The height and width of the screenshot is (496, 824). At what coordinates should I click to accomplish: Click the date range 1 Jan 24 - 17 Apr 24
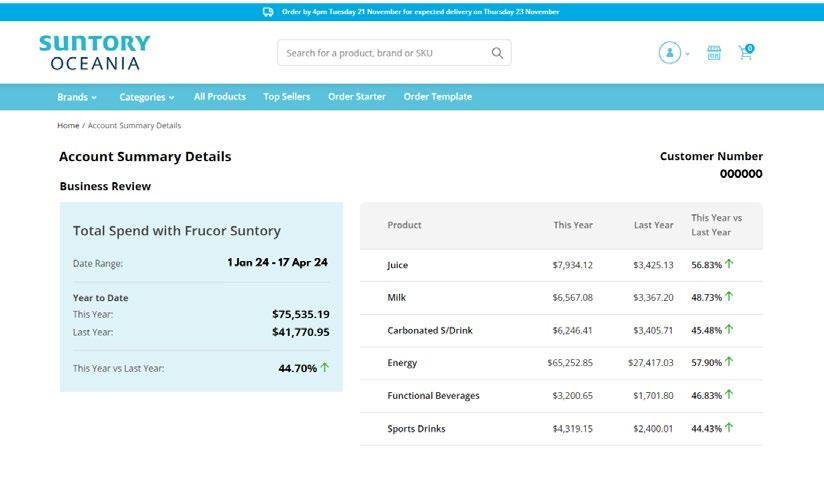(277, 262)
